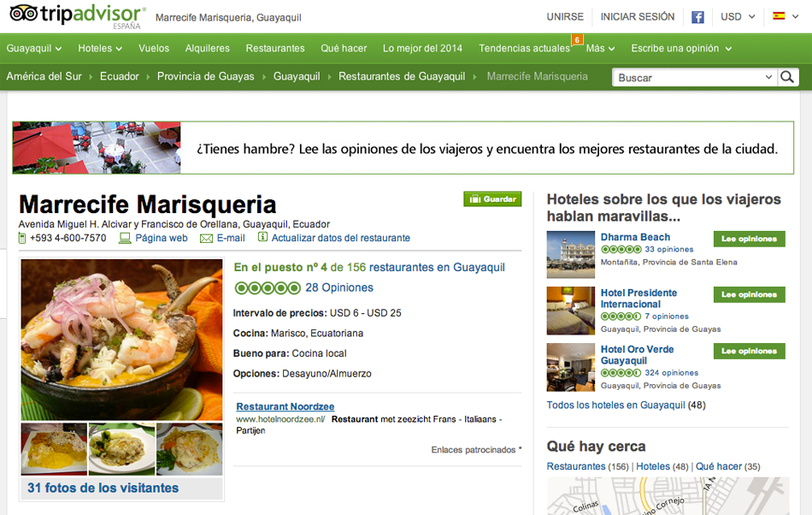This screenshot has width=812, height=515.
Task: Click Lee opiniones for Dharma Beach
Action: pos(750,239)
